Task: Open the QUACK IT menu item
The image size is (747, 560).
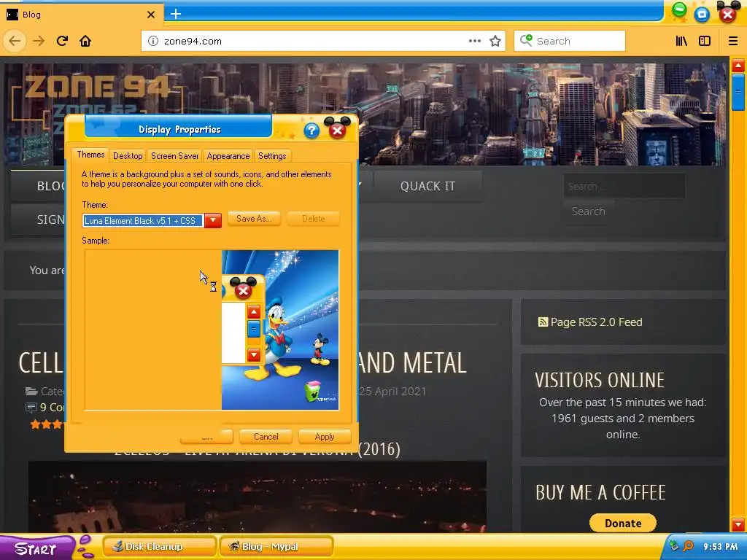Action: pos(427,186)
